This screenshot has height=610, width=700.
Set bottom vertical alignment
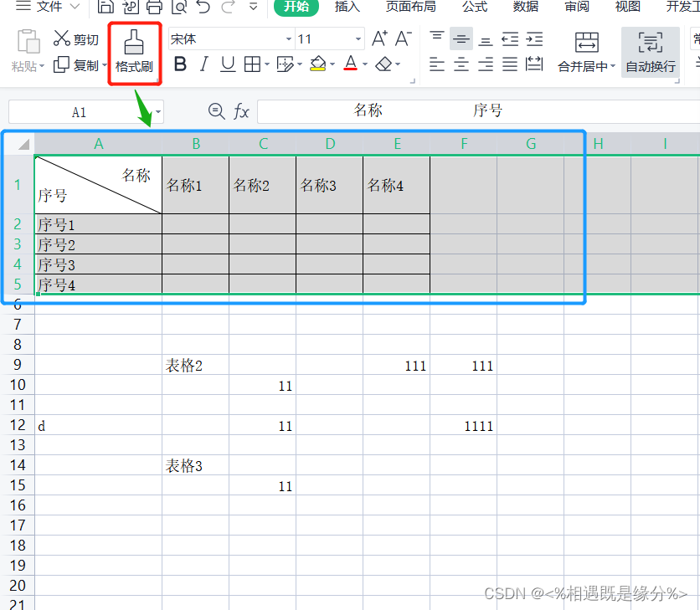tap(486, 41)
